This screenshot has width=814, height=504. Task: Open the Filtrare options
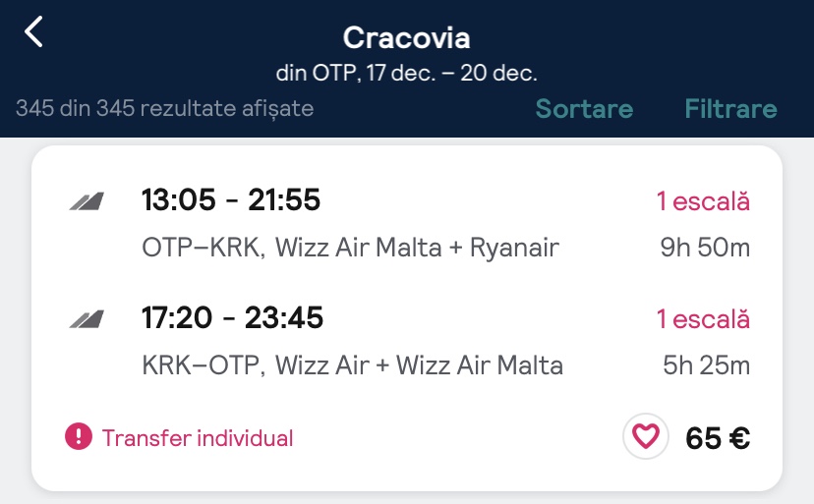(730, 109)
